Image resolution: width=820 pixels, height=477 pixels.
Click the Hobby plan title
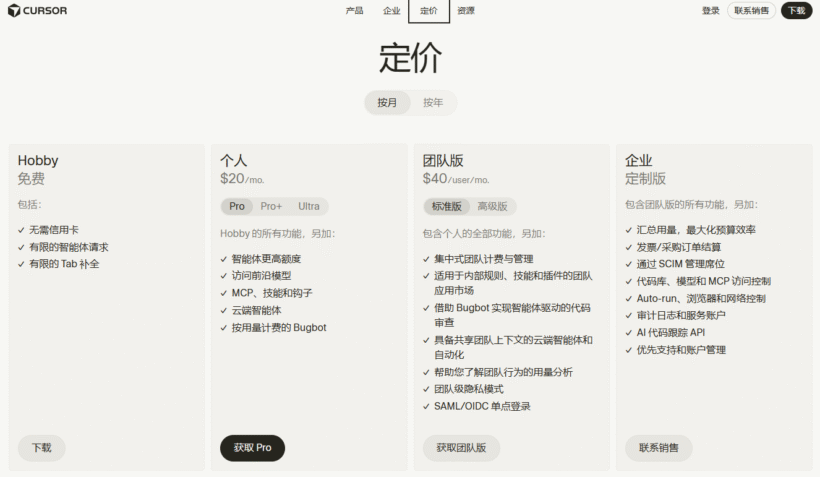tap(38, 161)
